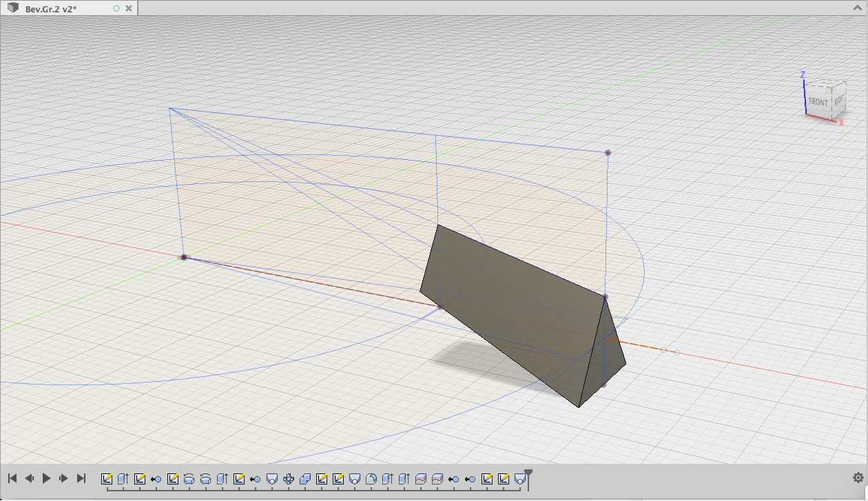This screenshot has width=868, height=501.
Task: Step back one feature in the timeline
Action: click(x=30, y=478)
